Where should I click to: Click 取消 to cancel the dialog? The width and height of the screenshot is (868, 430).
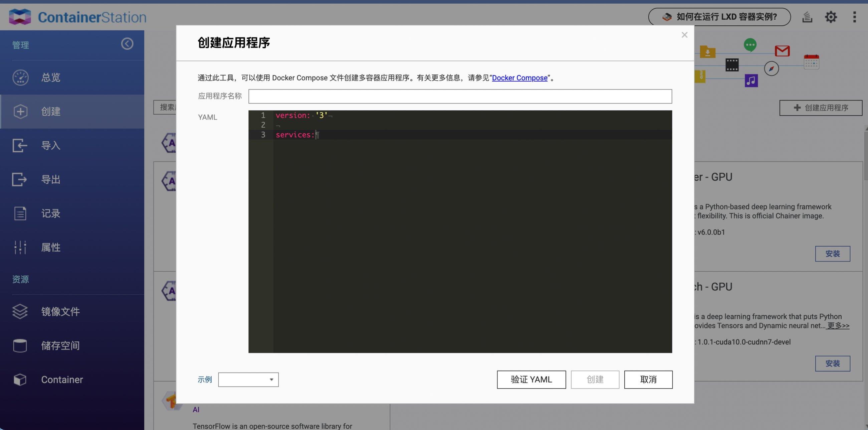(648, 380)
